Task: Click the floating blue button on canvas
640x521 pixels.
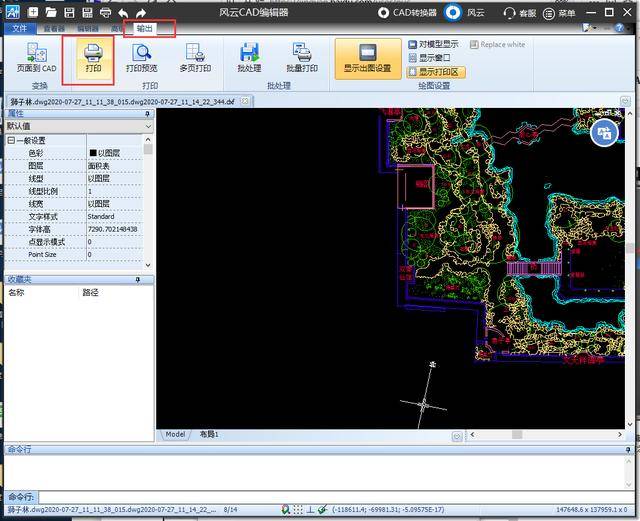Action: click(603, 133)
